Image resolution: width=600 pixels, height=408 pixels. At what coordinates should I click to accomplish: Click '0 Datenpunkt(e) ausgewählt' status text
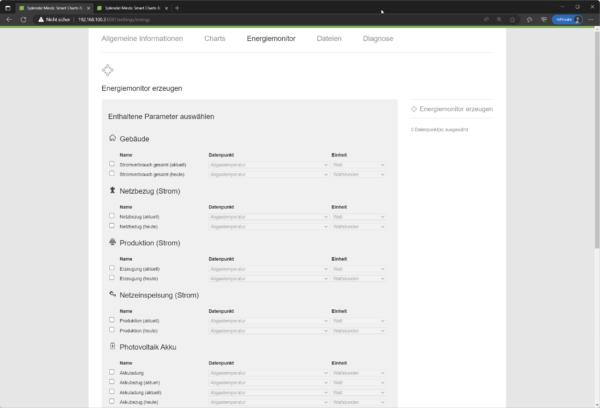(439, 130)
